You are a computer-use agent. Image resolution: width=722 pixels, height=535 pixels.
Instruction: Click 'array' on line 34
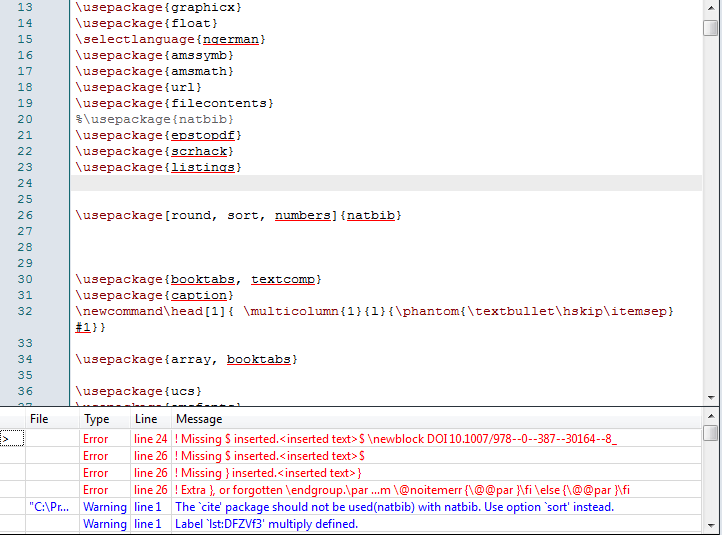[191, 360]
